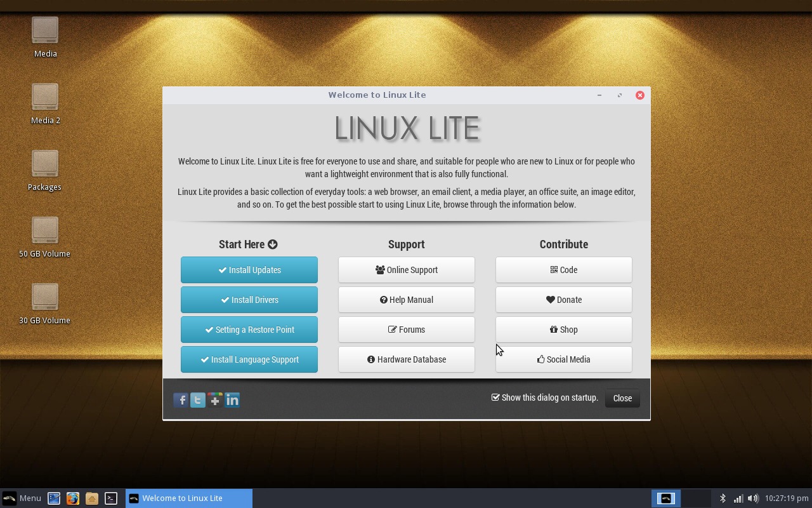The height and width of the screenshot is (508, 812).
Task: Click the Close button in the dialog
Action: (622, 398)
